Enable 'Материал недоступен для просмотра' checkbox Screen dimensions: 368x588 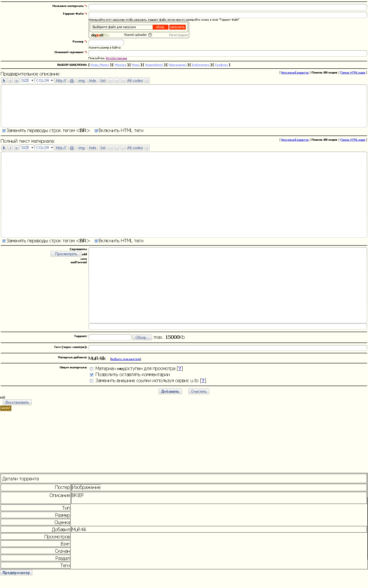click(92, 369)
